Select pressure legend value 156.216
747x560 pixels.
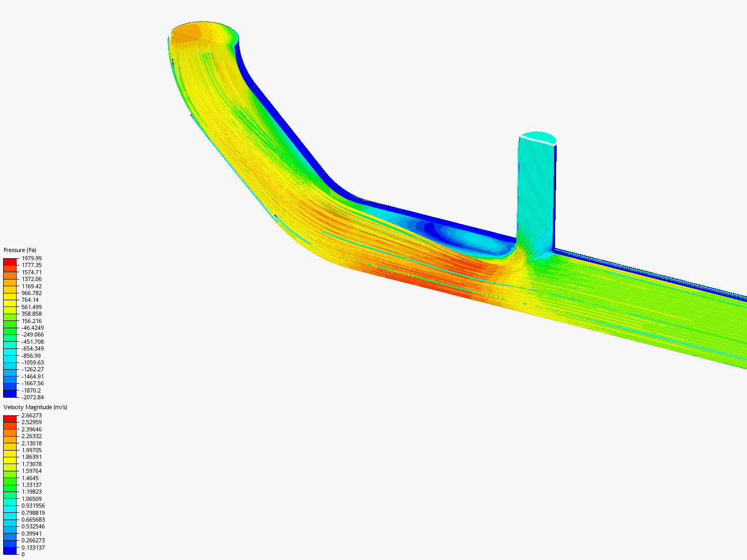point(32,321)
